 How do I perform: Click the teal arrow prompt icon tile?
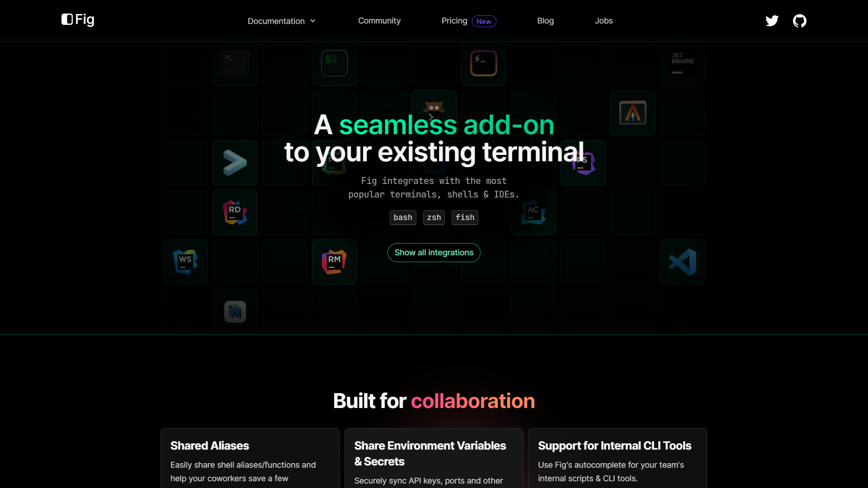coord(235,163)
